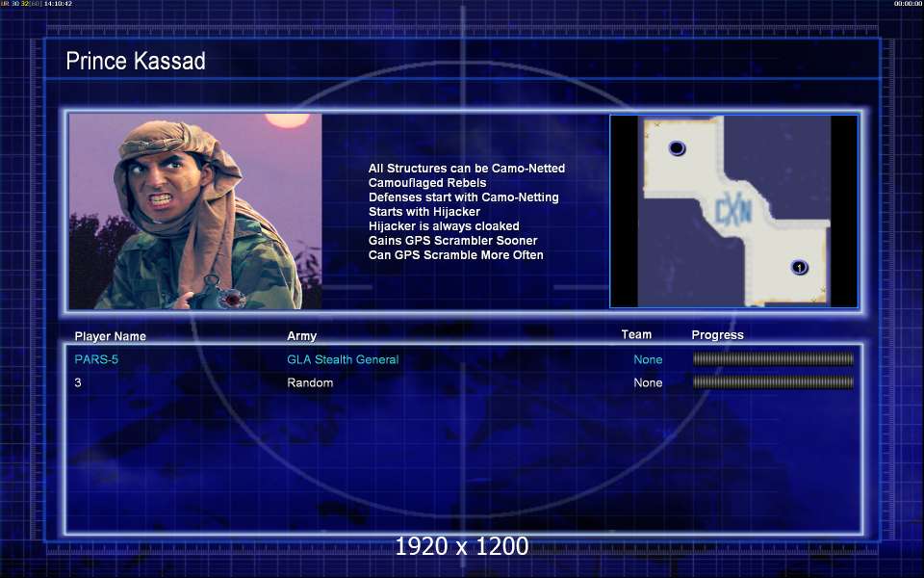Click the Team column header
The height and width of the screenshot is (578, 924).
click(636, 334)
